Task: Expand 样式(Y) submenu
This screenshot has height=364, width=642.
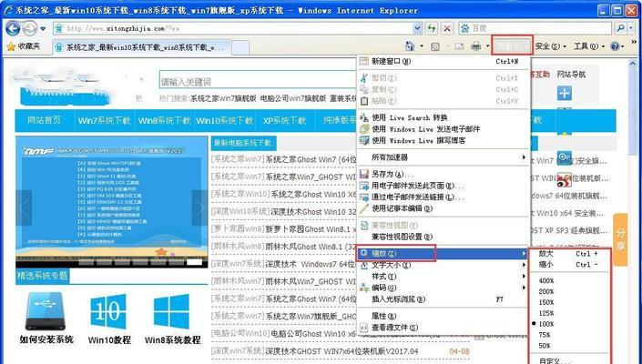Action: [443, 277]
